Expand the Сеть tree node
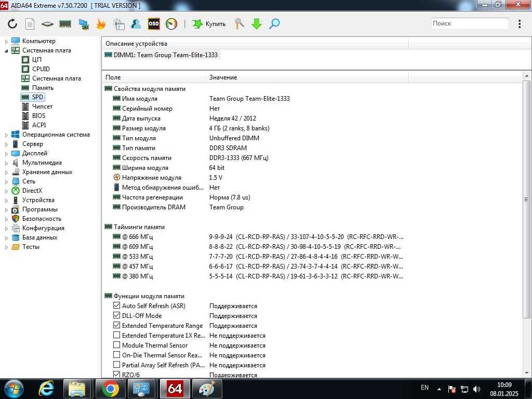 [x=6, y=182]
